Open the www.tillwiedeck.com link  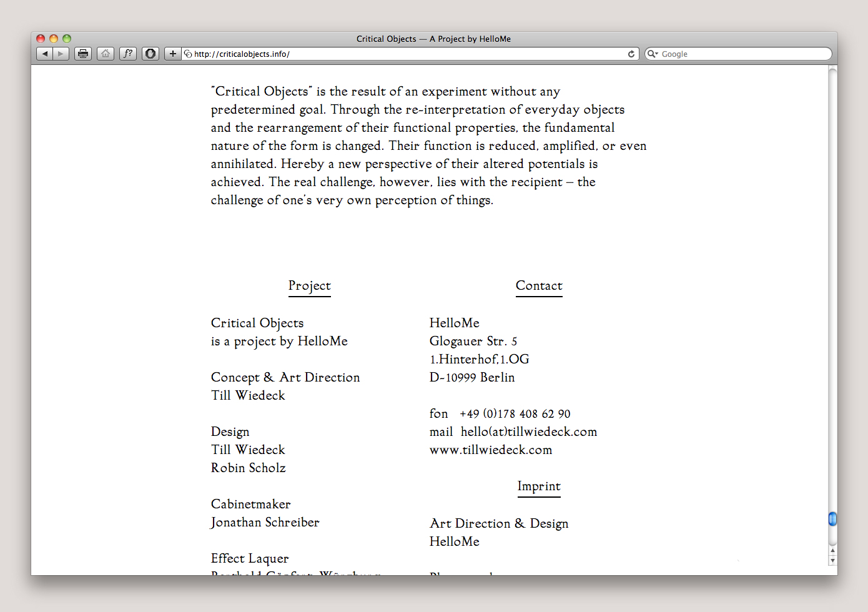[x=491, y=450]
